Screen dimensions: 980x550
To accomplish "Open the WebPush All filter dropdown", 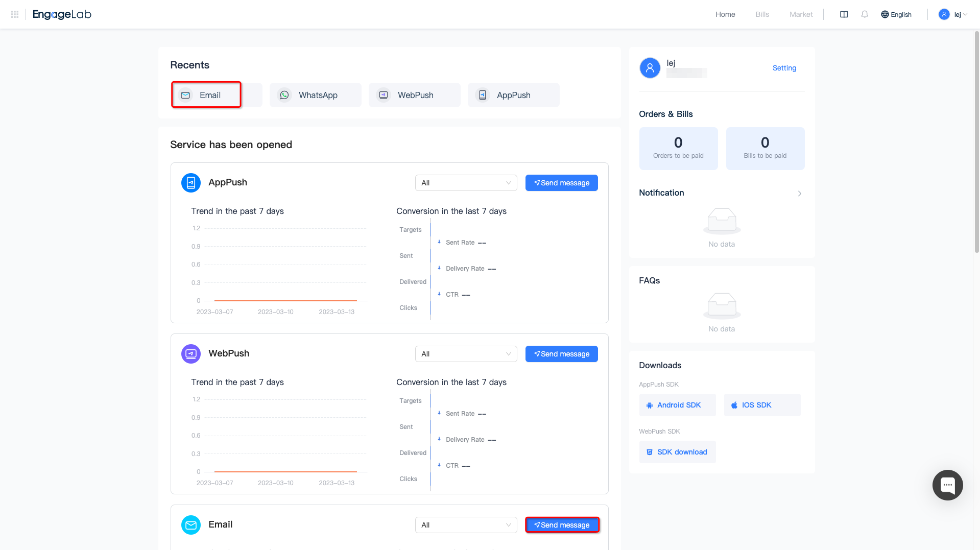I will coord(466,354).
